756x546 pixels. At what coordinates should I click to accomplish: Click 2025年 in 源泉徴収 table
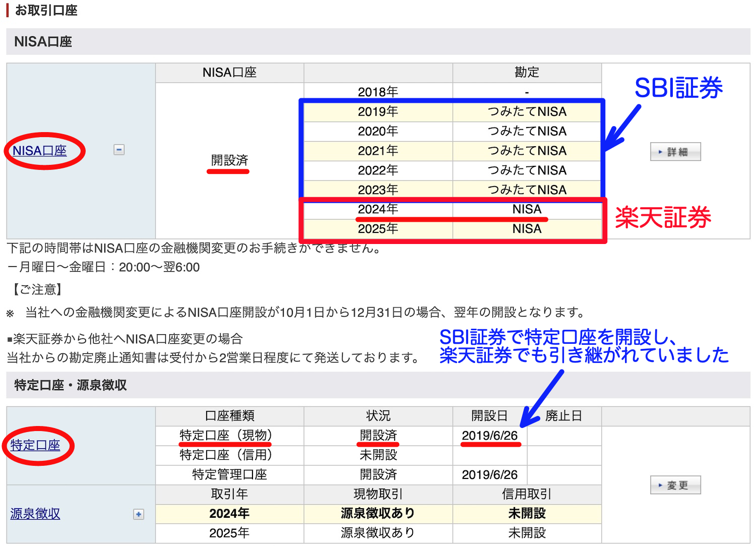(x=230, y=533)
